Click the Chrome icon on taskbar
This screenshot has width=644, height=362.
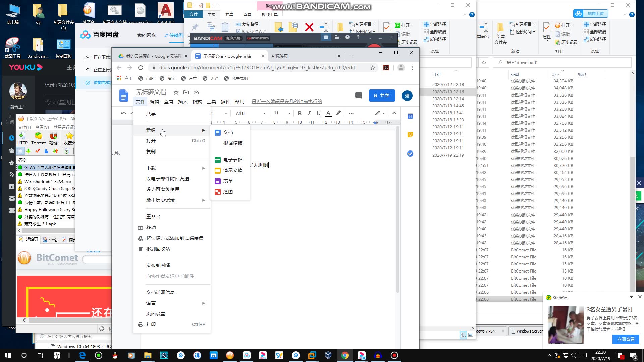pos(345,356)
